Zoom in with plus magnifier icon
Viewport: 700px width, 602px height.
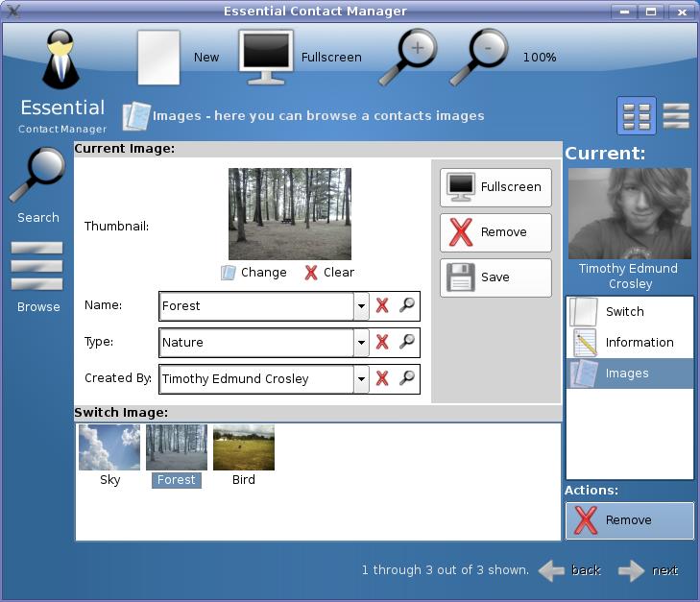point(408,57)
